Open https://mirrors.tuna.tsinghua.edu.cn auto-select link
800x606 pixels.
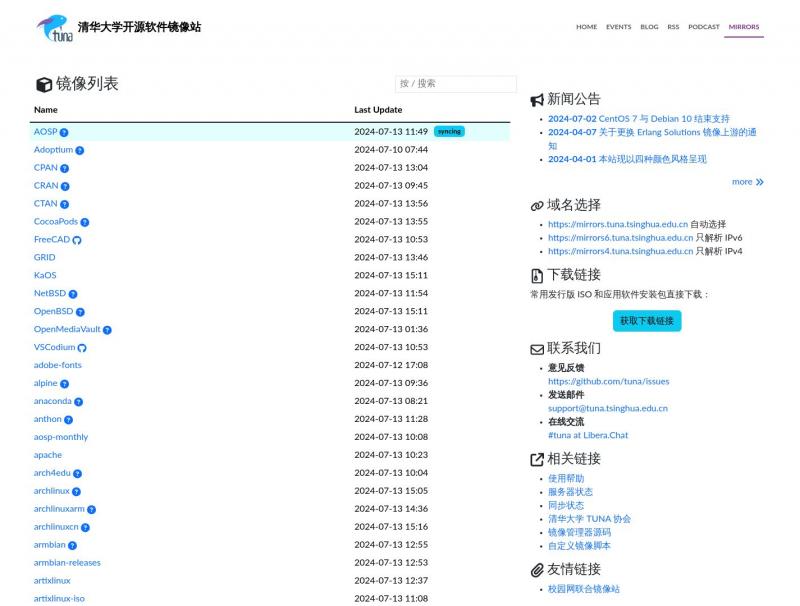click(618, 224)
